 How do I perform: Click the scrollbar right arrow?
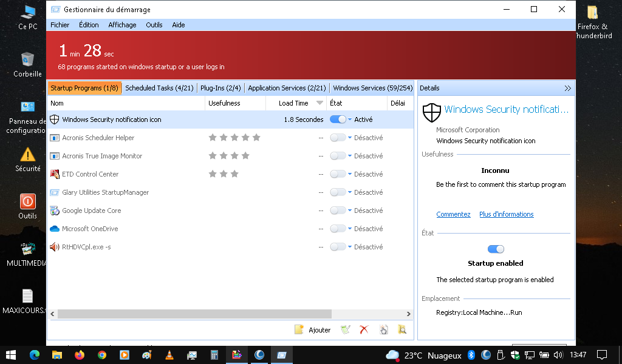(409, 314)
